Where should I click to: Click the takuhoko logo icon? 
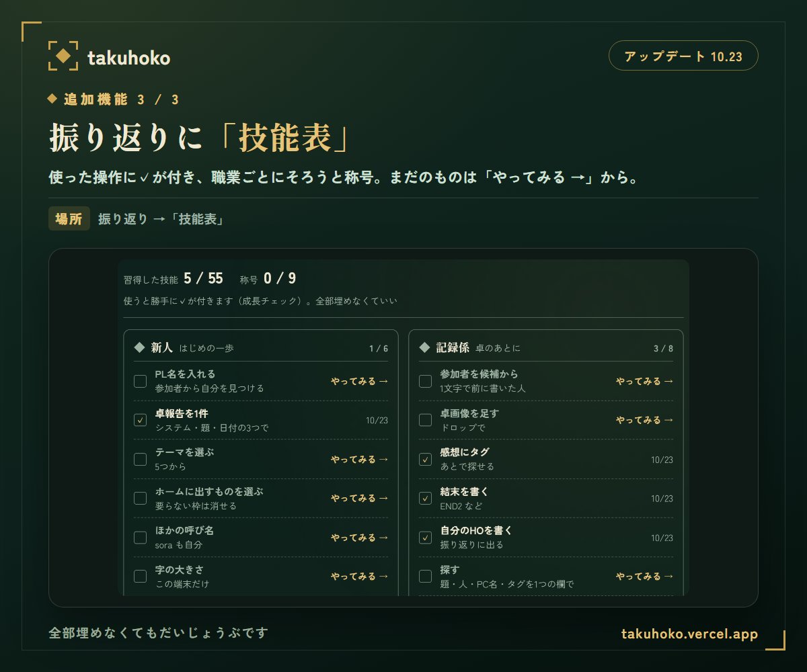(63, 56)
